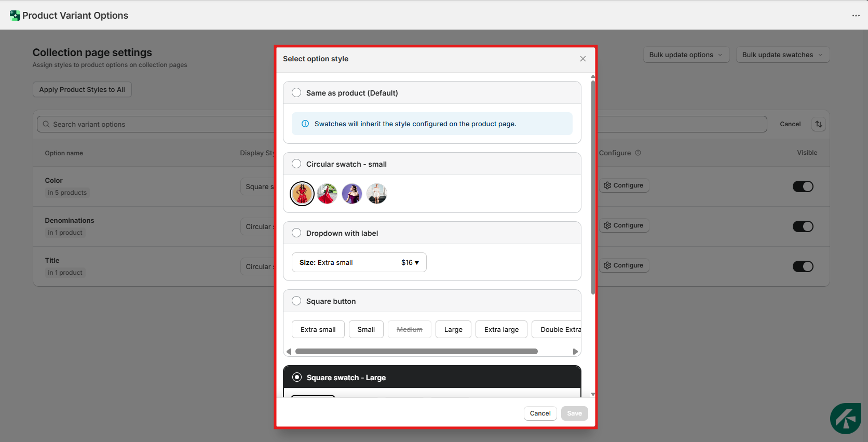Select the first circular swatch with red dress
Viewport: 868px width, 442px height.
click(x=302, y=194)
